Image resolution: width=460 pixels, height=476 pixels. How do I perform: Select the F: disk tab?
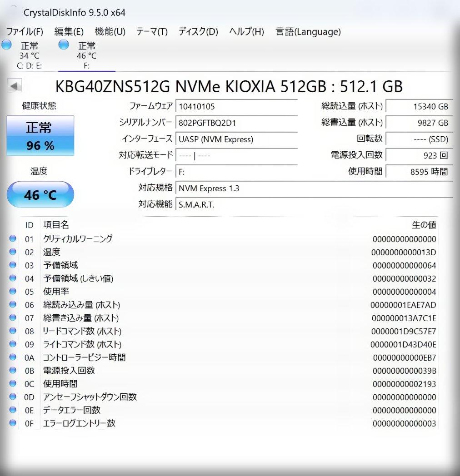coord(87,55)
